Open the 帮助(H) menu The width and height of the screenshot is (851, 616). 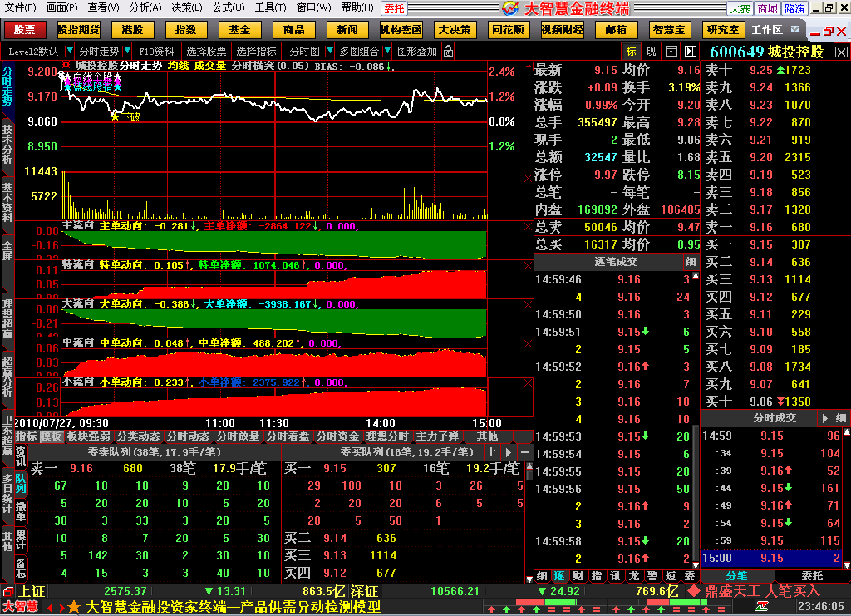click(x=357, y=7)
